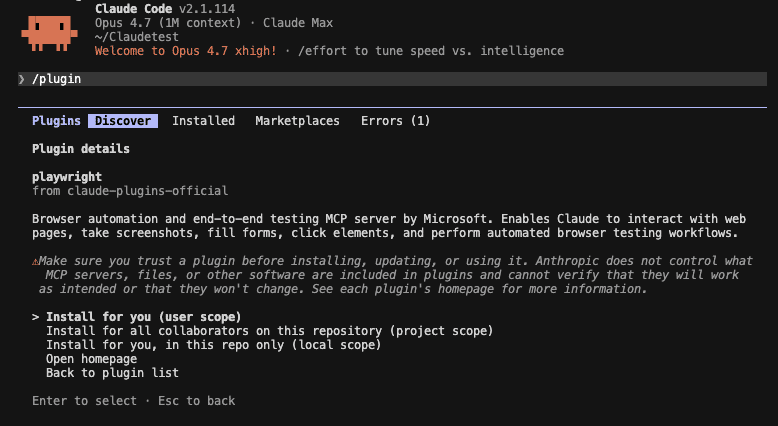Click the claude-plugins-official source text

coord(148,191)
